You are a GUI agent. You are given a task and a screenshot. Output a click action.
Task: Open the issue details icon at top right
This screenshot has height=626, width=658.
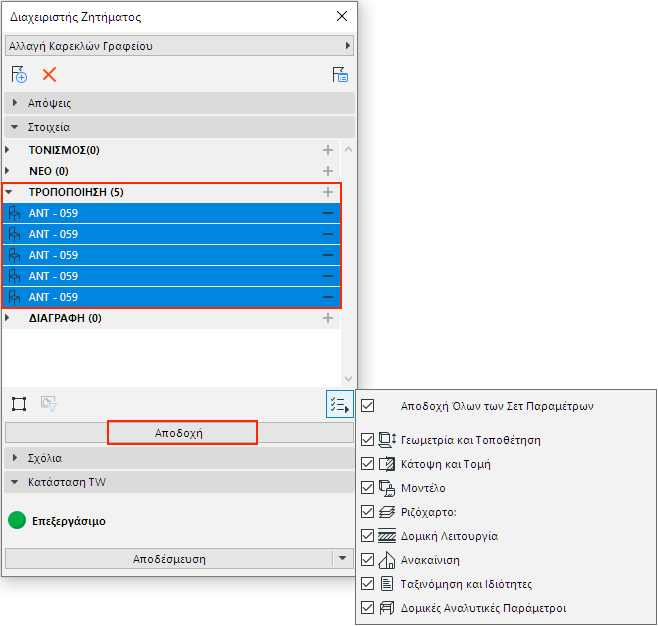tap(340, 75)
